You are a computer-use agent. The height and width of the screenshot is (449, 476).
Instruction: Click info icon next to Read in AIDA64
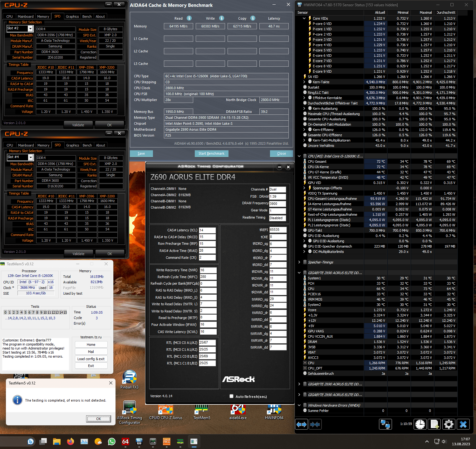click(x=189, y=18)
